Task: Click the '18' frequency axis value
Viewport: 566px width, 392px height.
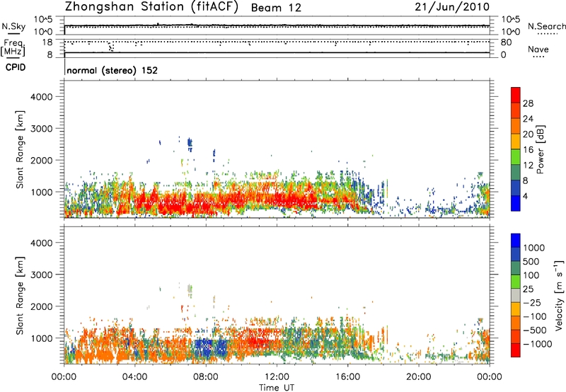Action: pyautogui.click(x=47, y=42)
